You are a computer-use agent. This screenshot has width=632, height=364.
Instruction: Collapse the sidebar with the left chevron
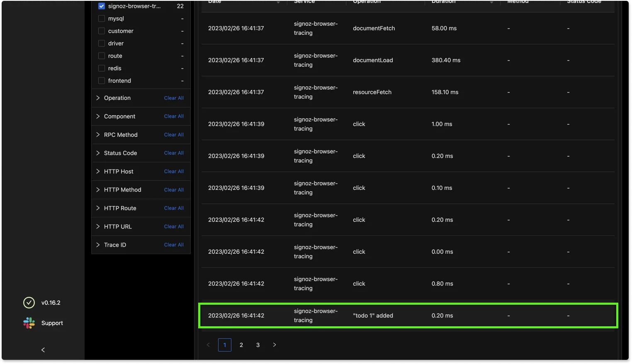pyautogui.click(x=43, y=350)
